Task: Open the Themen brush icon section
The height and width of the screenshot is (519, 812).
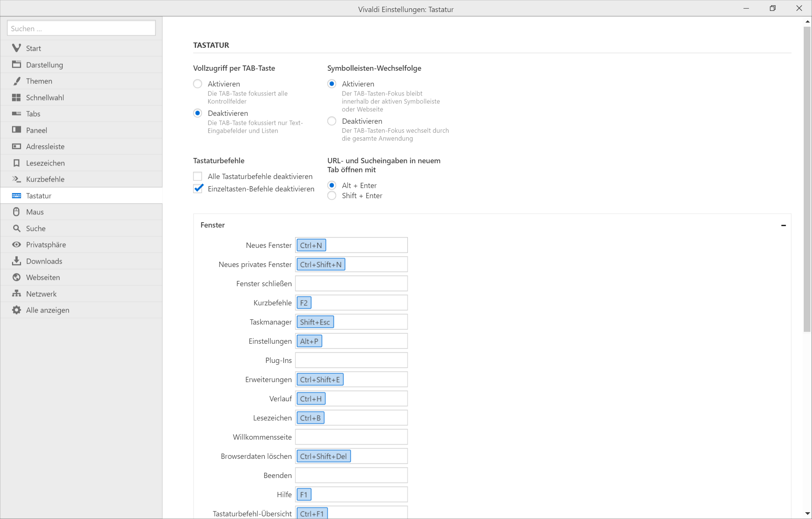Action: (16, 81)
